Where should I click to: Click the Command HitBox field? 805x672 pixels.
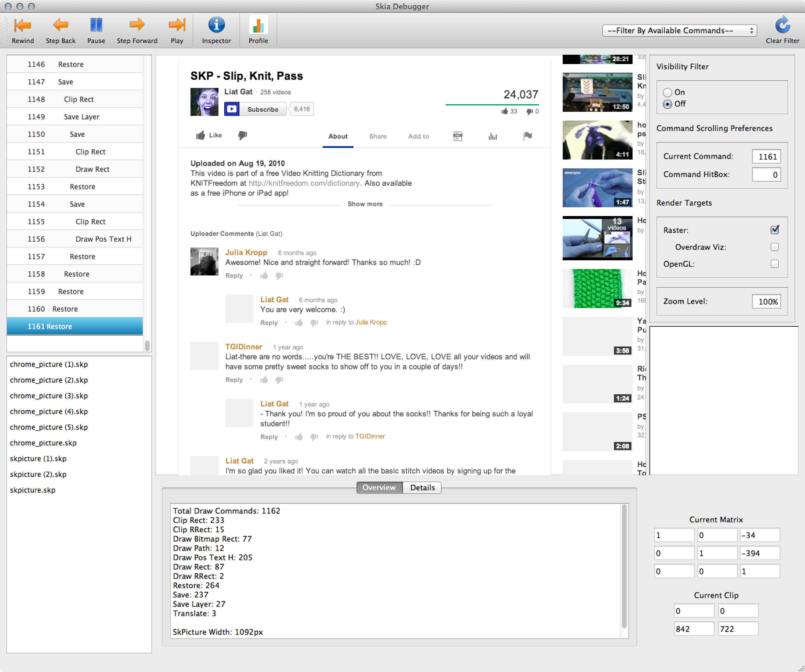[x=766, y=175]
